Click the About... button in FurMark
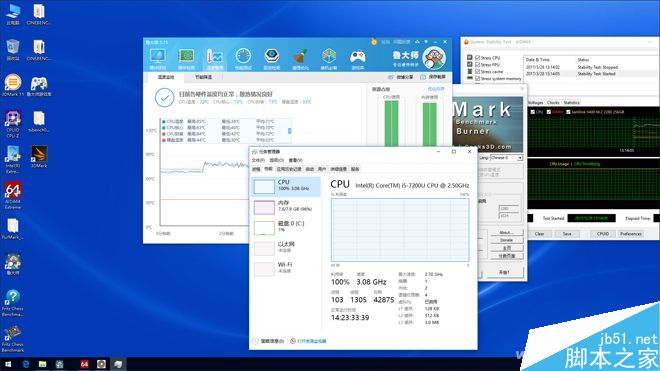Image resolution: width=660 pixels, height=371 pixels. pyautogui.click(x=506, y=232)
